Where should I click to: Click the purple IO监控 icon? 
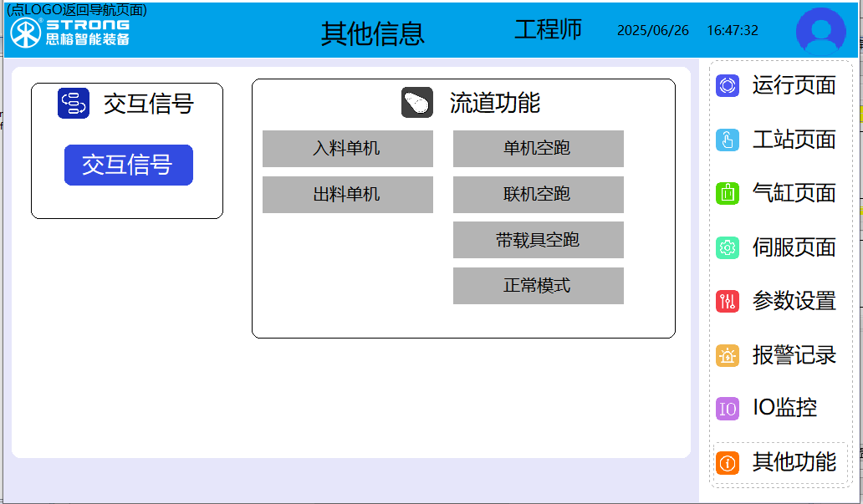[728, 409]
